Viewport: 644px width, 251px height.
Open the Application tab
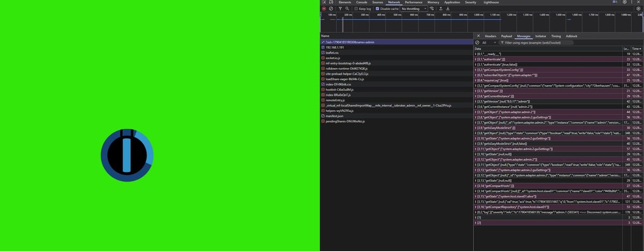coord(452,2)
